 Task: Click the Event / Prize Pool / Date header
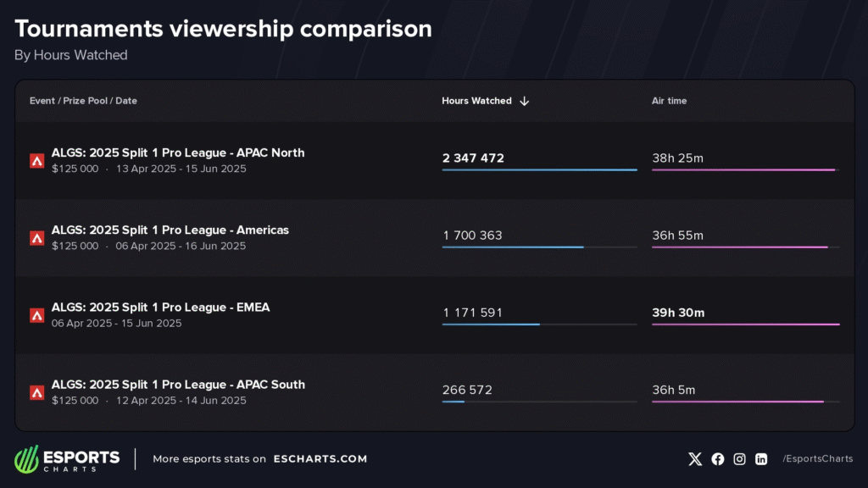tap(83, 101)
